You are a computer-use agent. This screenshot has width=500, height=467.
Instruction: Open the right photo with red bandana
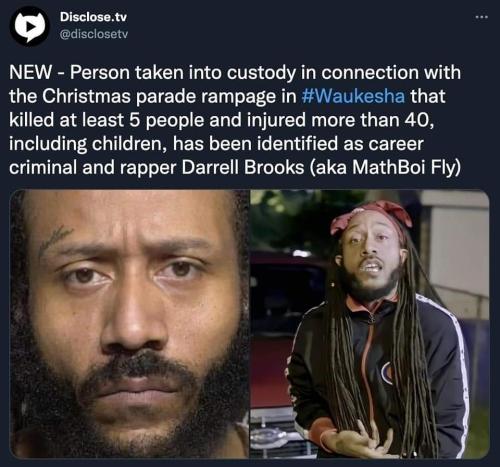tap(370, 324)
